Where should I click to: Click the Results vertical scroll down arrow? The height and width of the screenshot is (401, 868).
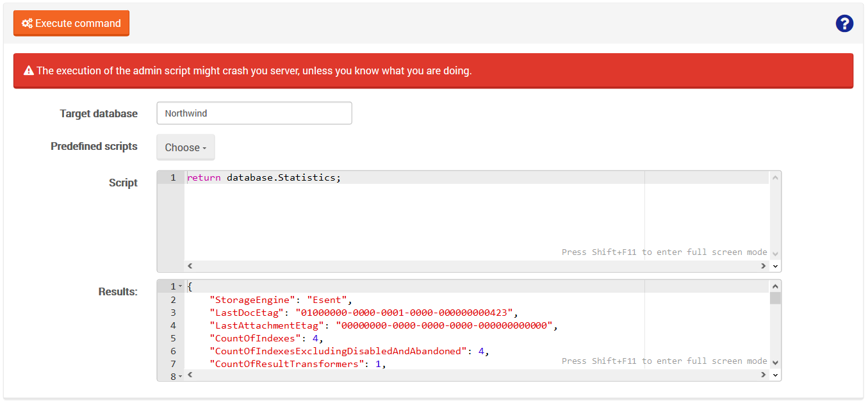(775, 363)
